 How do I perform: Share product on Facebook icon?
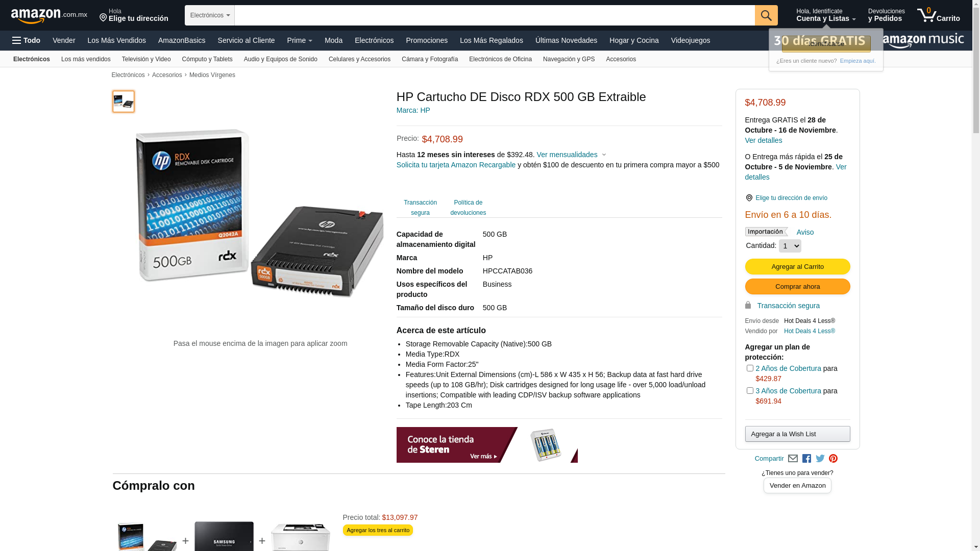point(806,459)
